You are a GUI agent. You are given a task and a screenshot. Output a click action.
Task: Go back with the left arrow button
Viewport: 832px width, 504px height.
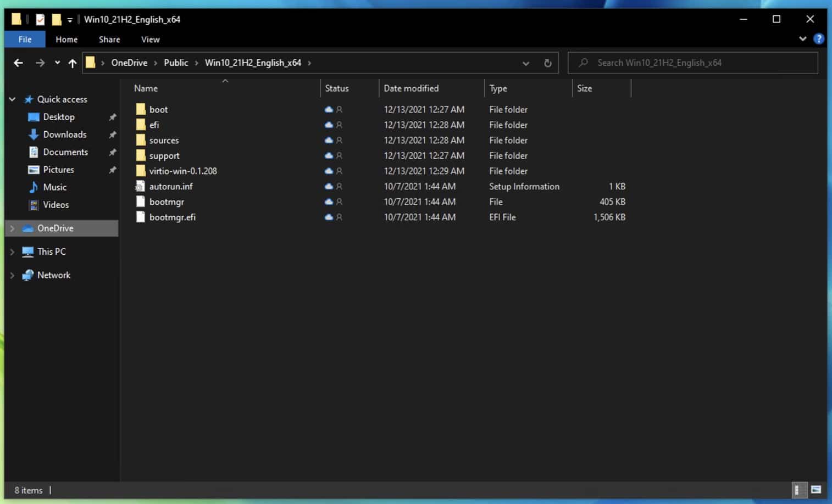tap(18, 63)
